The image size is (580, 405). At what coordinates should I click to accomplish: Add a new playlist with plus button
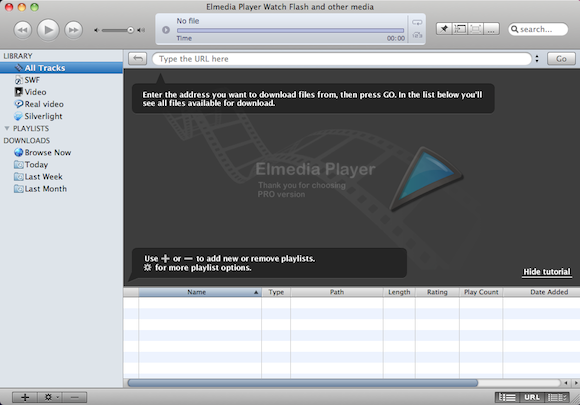click(25, 397)
